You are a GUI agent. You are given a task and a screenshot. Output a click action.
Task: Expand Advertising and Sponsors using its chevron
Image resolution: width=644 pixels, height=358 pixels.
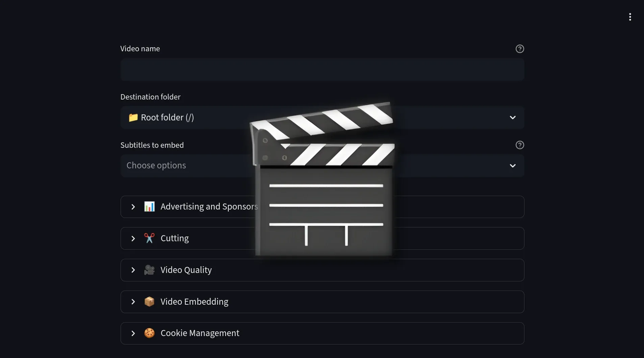(x=133, y=207)
